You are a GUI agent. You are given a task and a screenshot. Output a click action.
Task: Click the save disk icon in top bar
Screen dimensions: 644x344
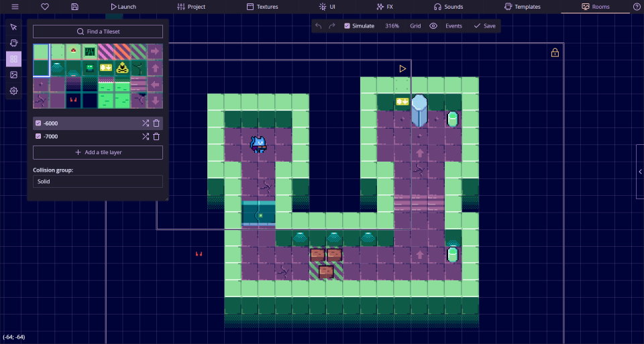(x=74, y=7)
